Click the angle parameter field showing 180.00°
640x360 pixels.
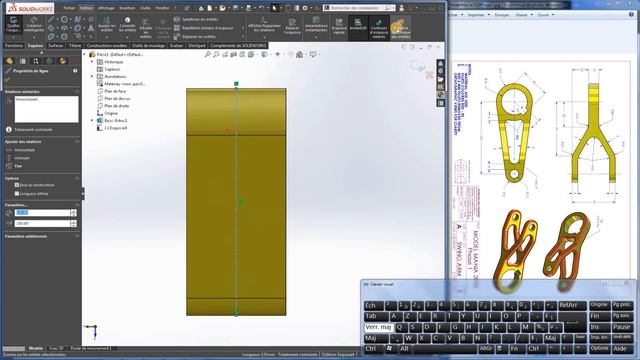(42, 223)
